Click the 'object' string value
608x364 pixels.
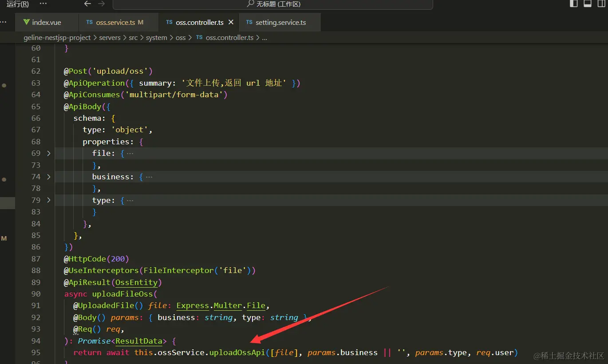(129, 130)
